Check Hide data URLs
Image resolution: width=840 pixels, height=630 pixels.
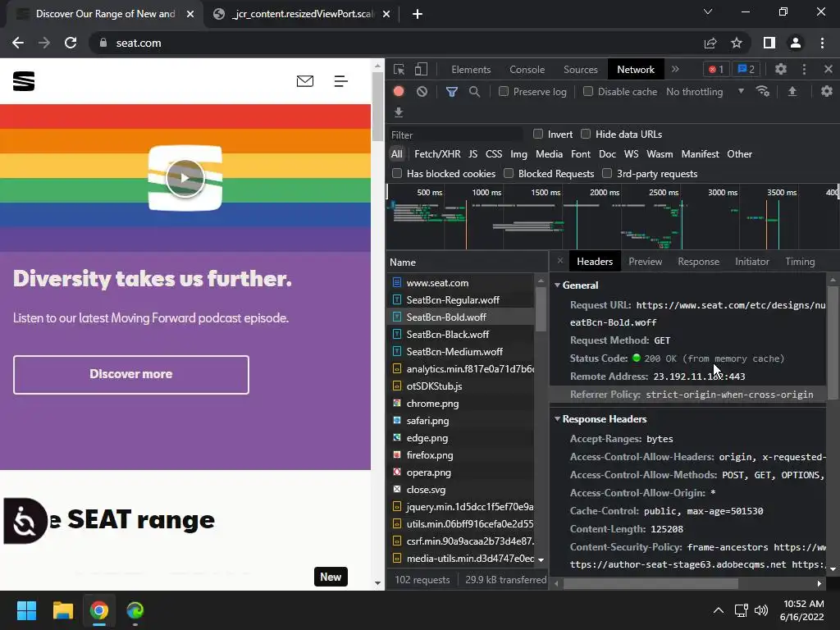pyautogui.click(x=586, y=134)
